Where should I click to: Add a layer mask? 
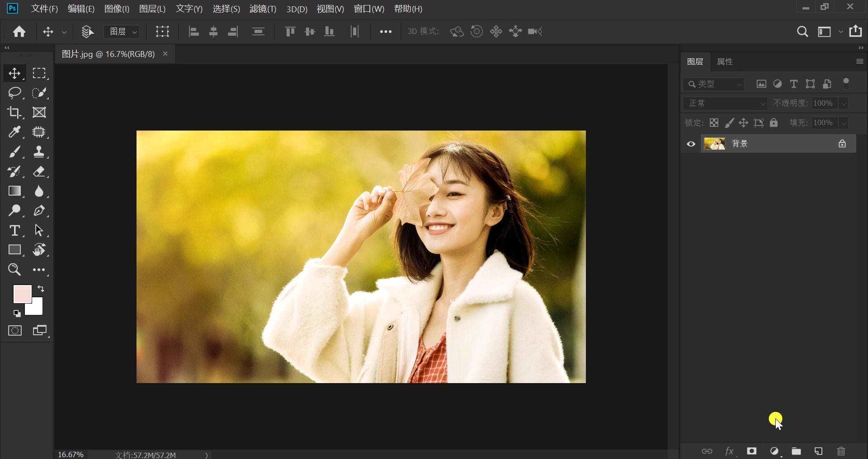(x=752, y=451)
